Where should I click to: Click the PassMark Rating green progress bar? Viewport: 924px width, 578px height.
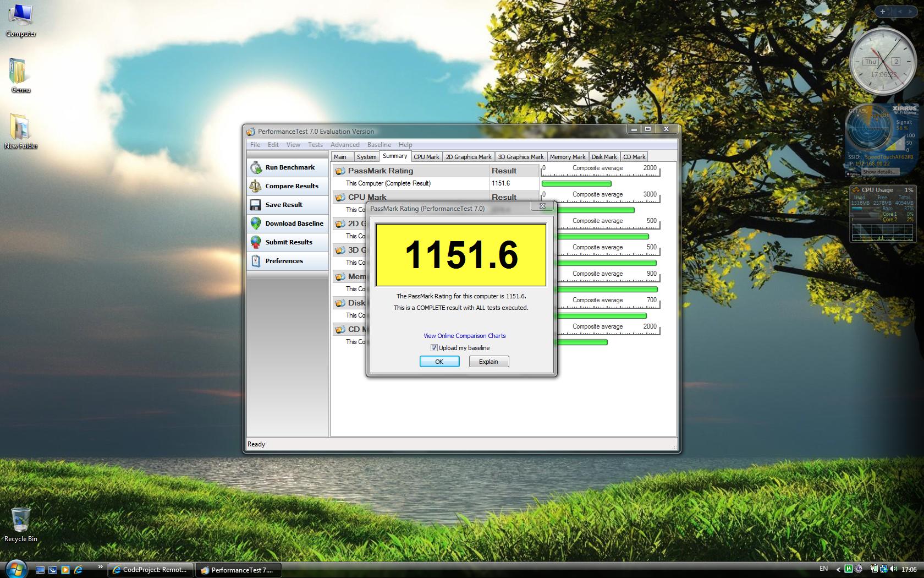click(576, 183)
